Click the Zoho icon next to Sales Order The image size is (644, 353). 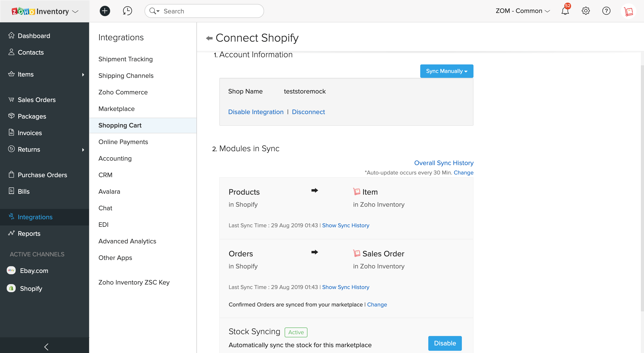click(x=356, y=253)
